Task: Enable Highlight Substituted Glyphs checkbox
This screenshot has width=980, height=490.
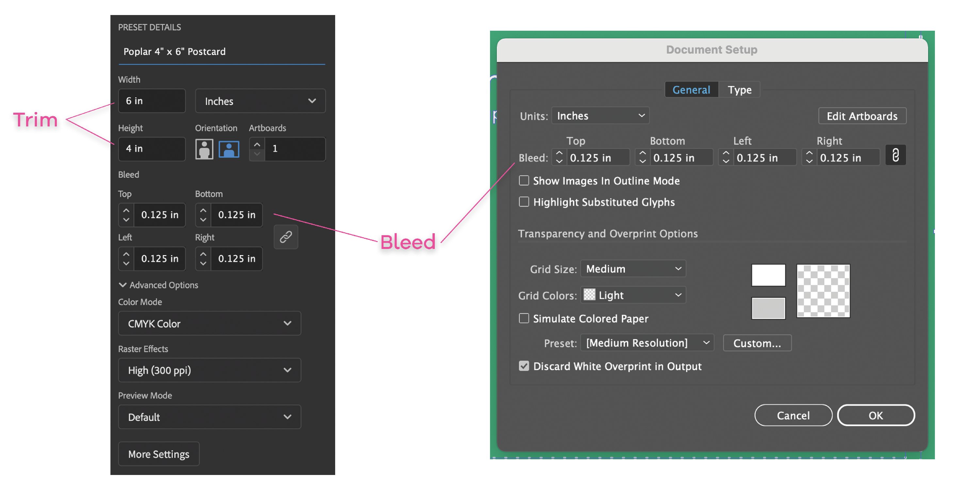Action: (x=524, y=202)
